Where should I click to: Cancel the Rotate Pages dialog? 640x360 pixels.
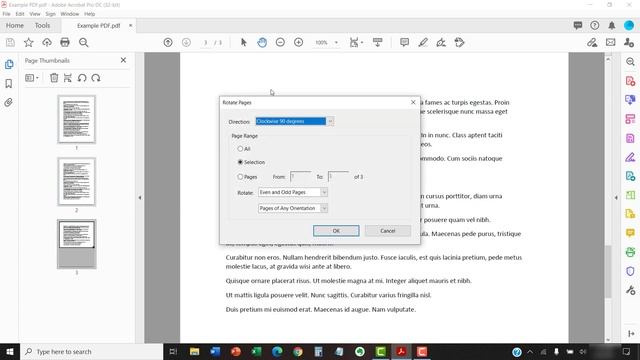pos(388,231)
